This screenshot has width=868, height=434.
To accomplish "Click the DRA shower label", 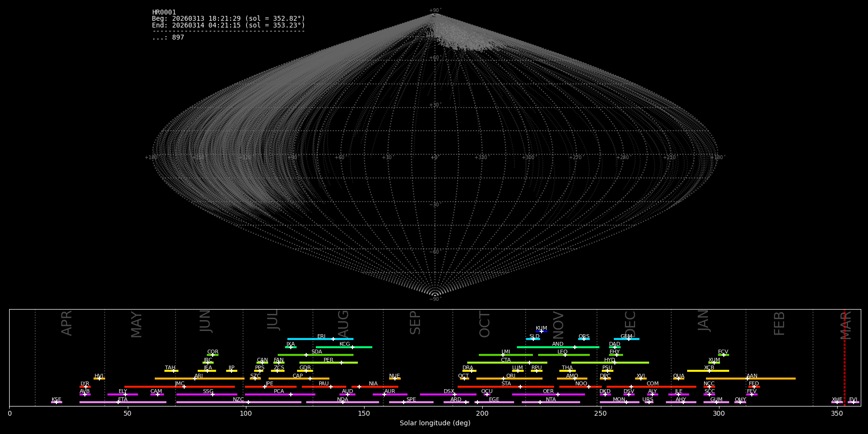I will pos(468,368).
